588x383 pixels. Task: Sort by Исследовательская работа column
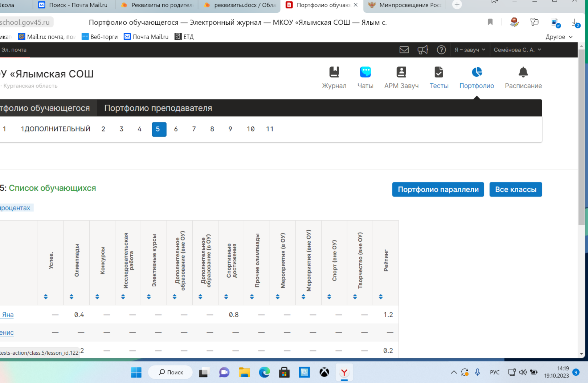click(x=123, y=297)
